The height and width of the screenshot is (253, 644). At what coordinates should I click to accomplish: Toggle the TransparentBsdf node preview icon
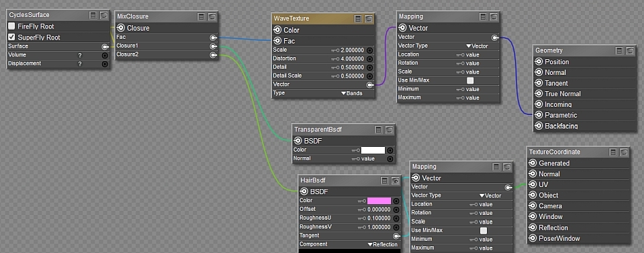coord(389,130)
